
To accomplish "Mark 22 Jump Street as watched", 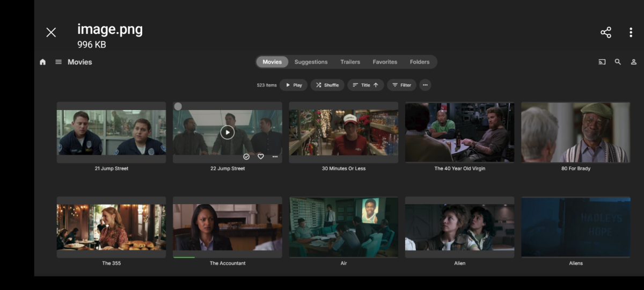I will (x=246, y=156).
